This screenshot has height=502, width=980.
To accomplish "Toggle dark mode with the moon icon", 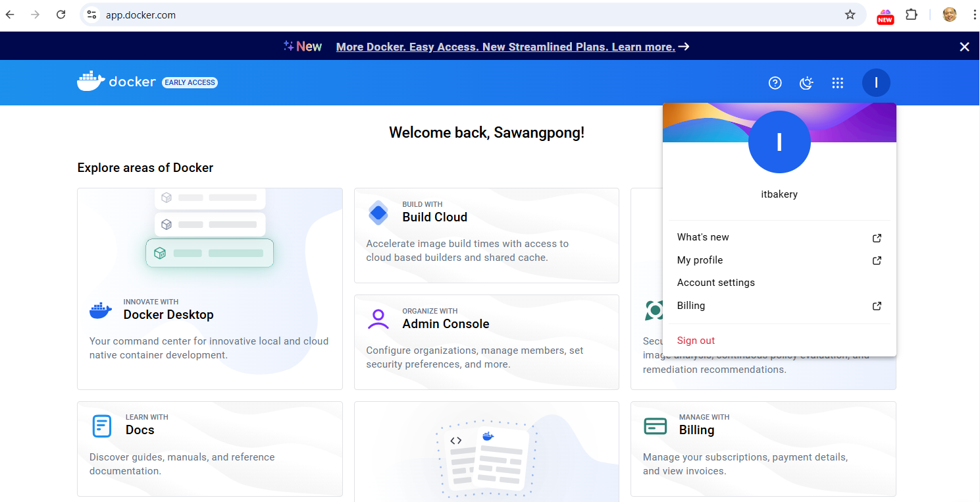I will (806, 83).
